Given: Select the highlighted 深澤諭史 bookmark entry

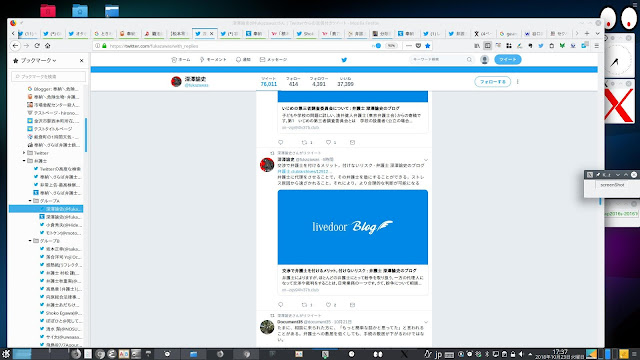Looking at the screenshot, I should 46,209.
